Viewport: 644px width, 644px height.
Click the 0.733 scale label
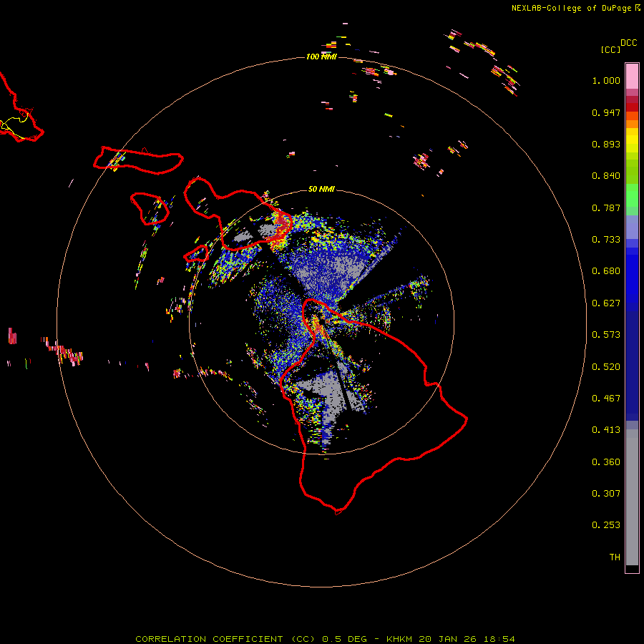[606, 240]
